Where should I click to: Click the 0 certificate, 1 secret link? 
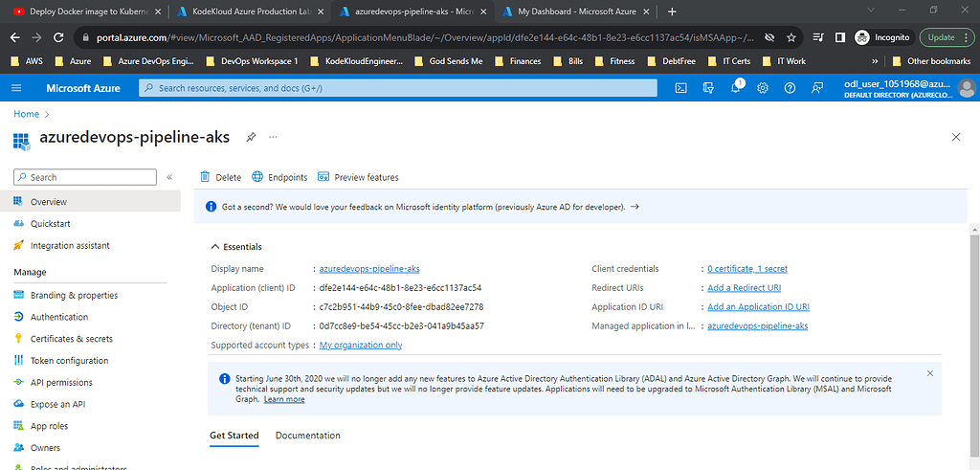point(746,269)
